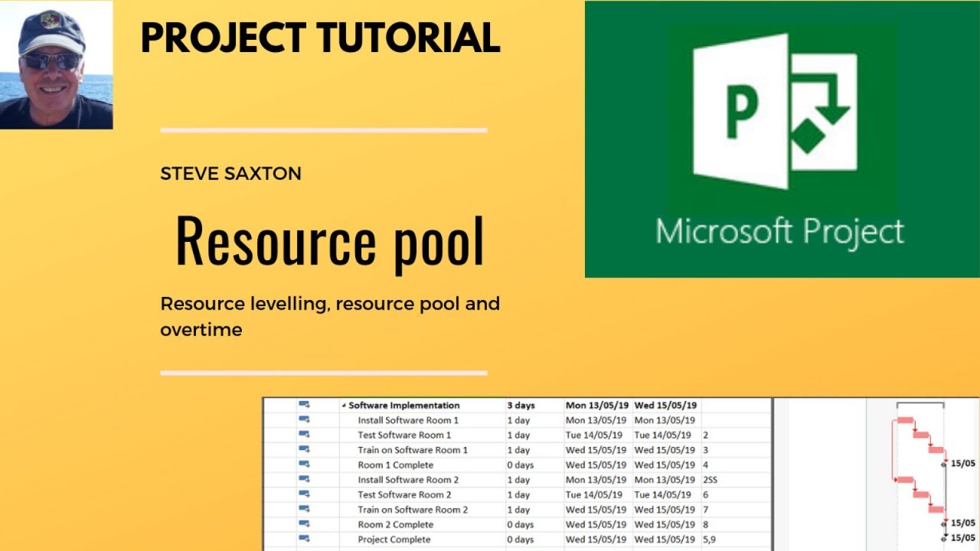980x551 pixels.
Task: Click the 'PROJECT TUTORIAL' heading text
Action: (x=320, y=37)
